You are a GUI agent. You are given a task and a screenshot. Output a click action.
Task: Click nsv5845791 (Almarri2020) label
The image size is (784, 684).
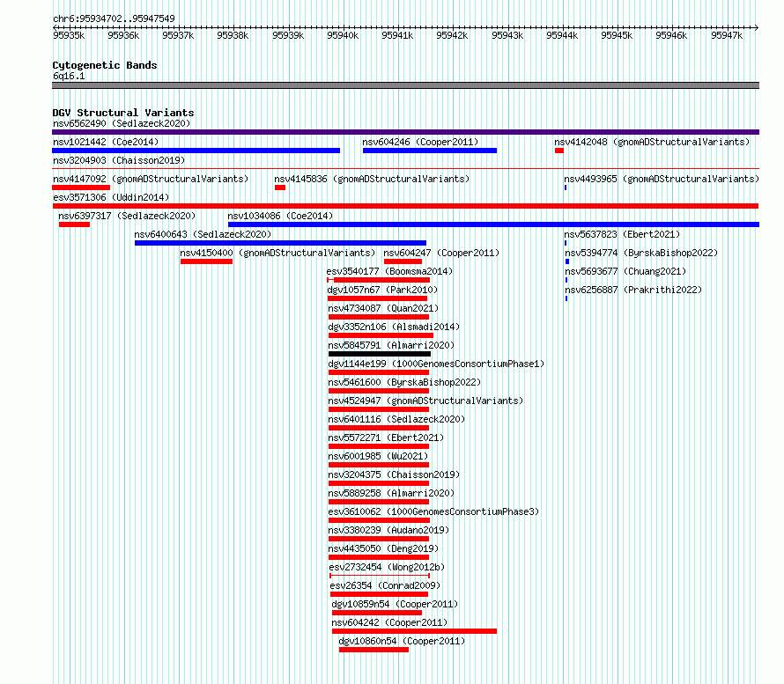(x=391, y=345)
